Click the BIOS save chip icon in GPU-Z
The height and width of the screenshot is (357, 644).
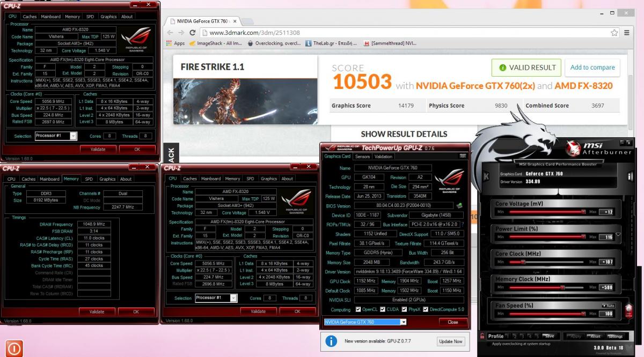459,206
